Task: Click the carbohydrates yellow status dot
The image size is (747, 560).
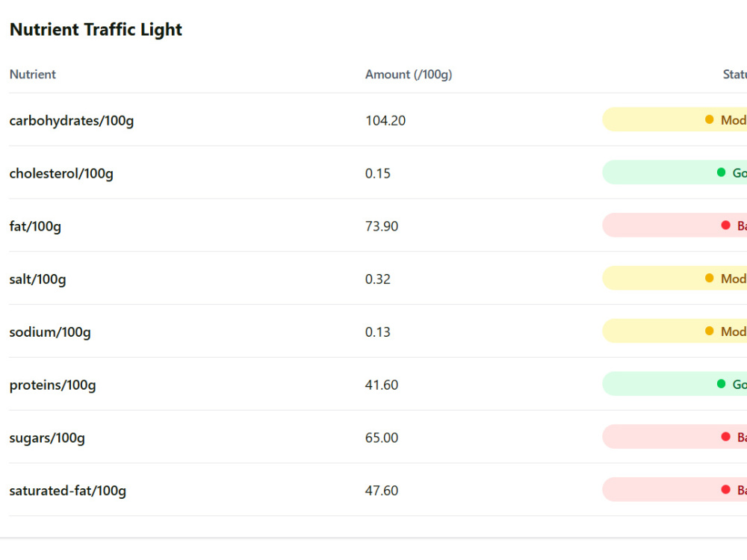Action: point(710,119)
